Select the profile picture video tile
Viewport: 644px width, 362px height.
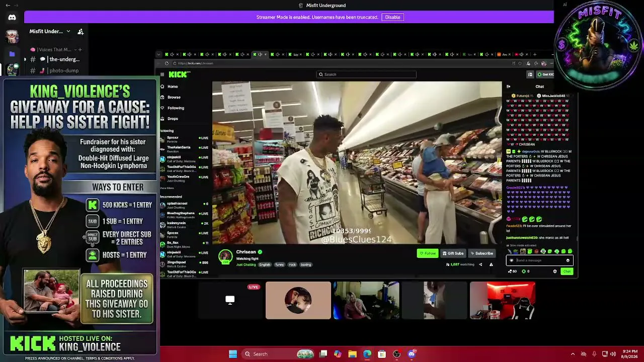(298, 300)
